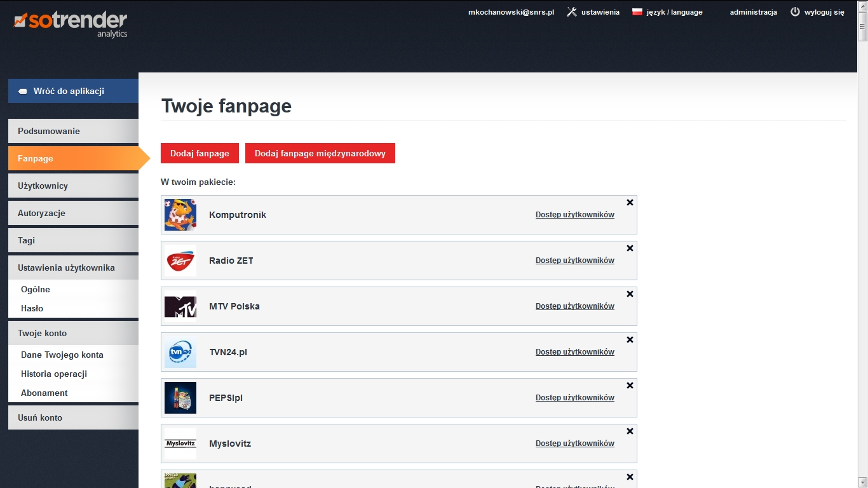868x488 pixels.
Task: Click the Sotrender analytics logo
Action: click(x=71, y=24)
